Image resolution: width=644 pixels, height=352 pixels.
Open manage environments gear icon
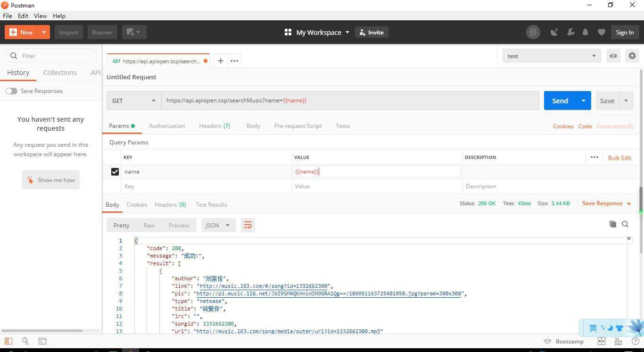pos(632,56)
